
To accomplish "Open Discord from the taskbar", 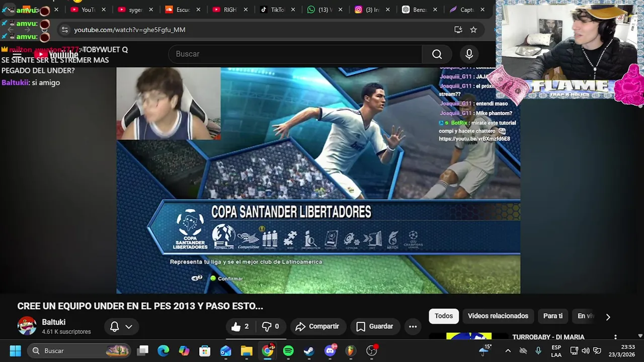I will coord(330,351).
